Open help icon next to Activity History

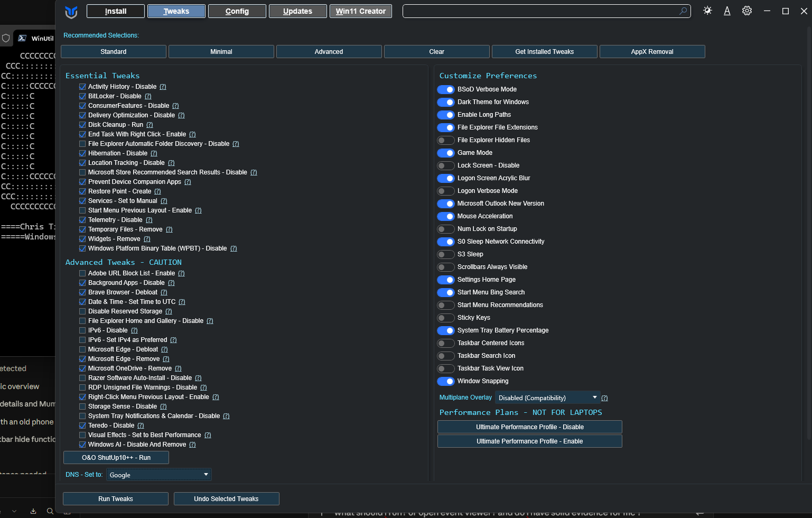click(163, 87)
